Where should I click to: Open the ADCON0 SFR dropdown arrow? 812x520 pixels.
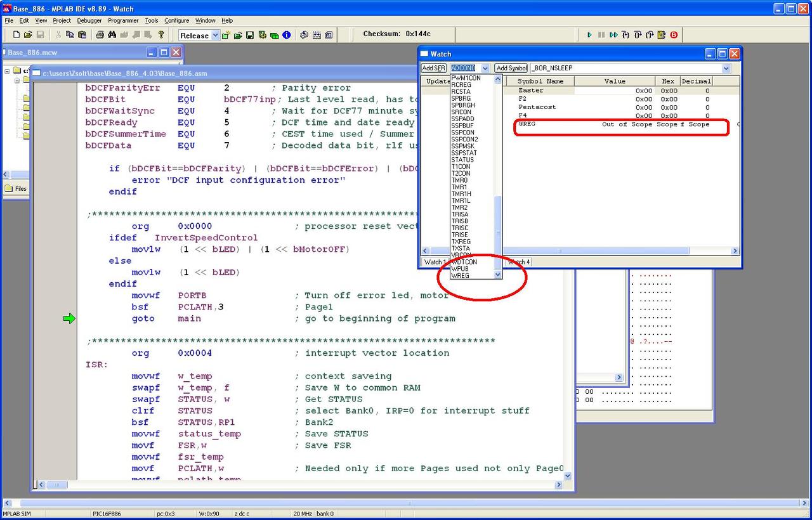click(x=485, y=68)
